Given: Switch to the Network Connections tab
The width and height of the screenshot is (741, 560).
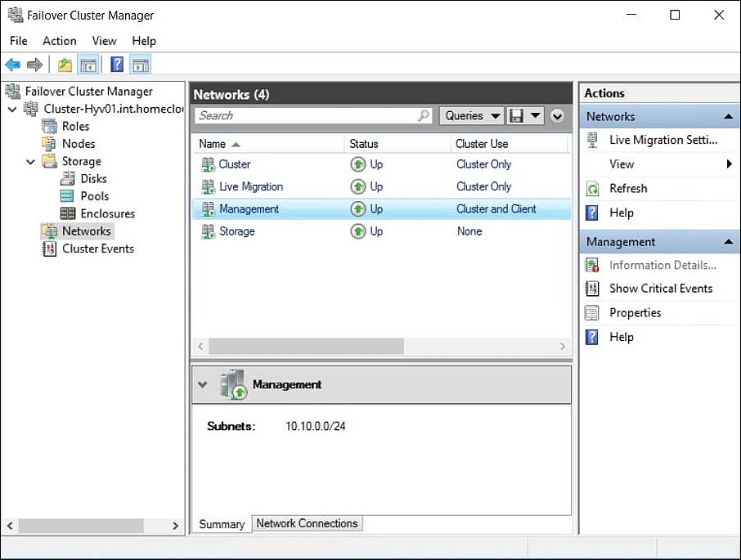Looking at the screenshot, I should click(307, 523).
